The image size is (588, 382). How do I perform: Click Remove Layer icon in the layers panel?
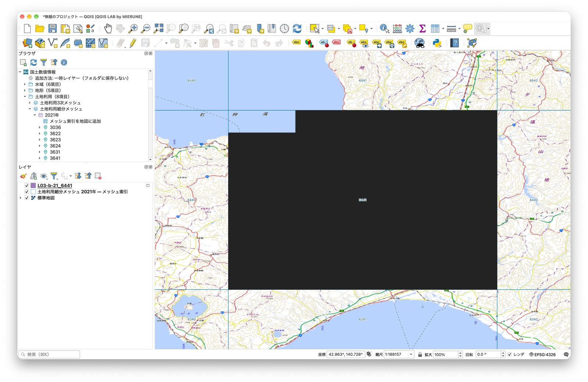coord(98,176)
